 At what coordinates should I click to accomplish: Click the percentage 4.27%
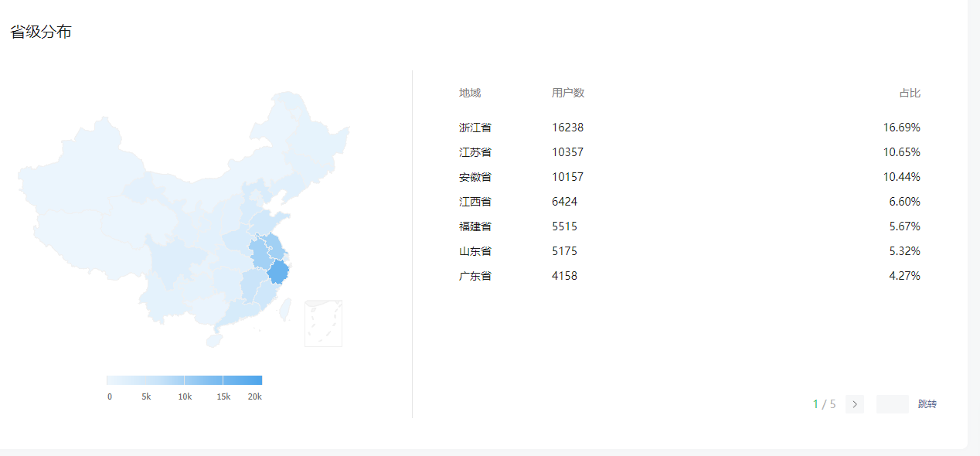click(x=905, y=276)
